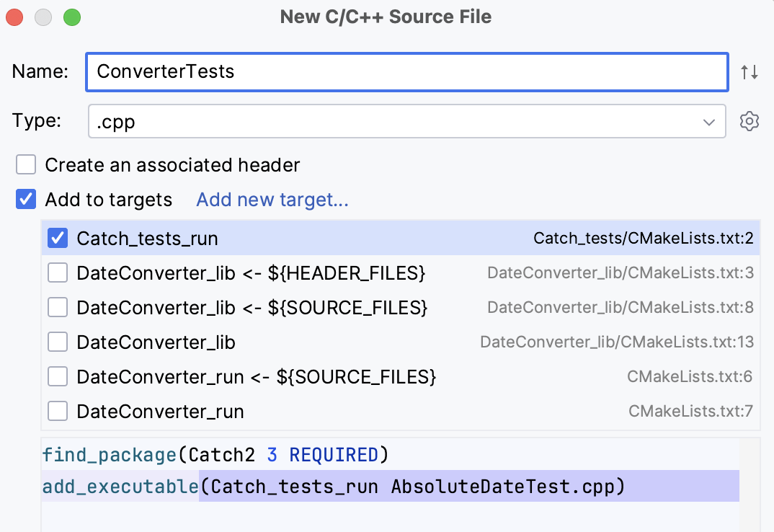774x532 pixels.
Task: Open Type combo box for file extensions
Action: 404,121
